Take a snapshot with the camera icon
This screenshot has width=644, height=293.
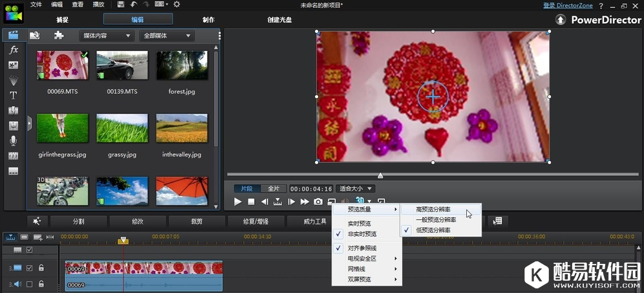point(318,202)
